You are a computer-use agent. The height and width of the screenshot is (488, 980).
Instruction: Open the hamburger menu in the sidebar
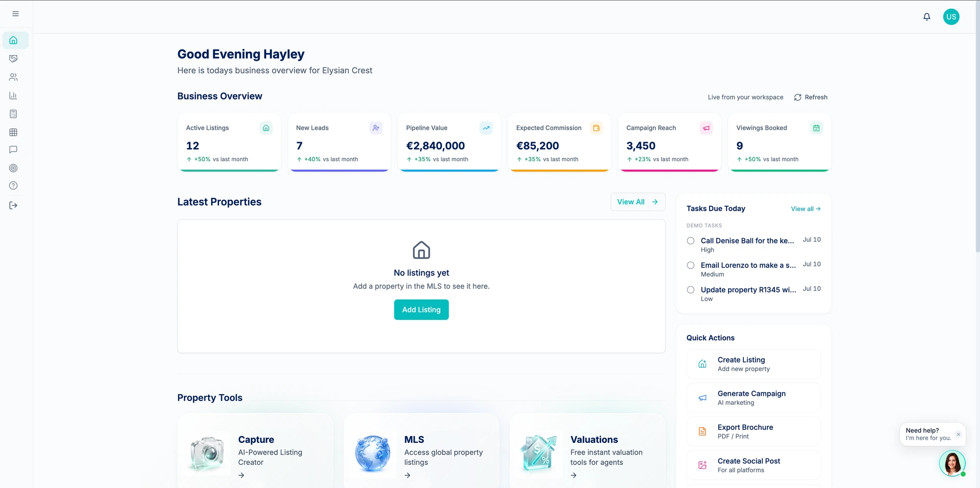click(16, 14)
